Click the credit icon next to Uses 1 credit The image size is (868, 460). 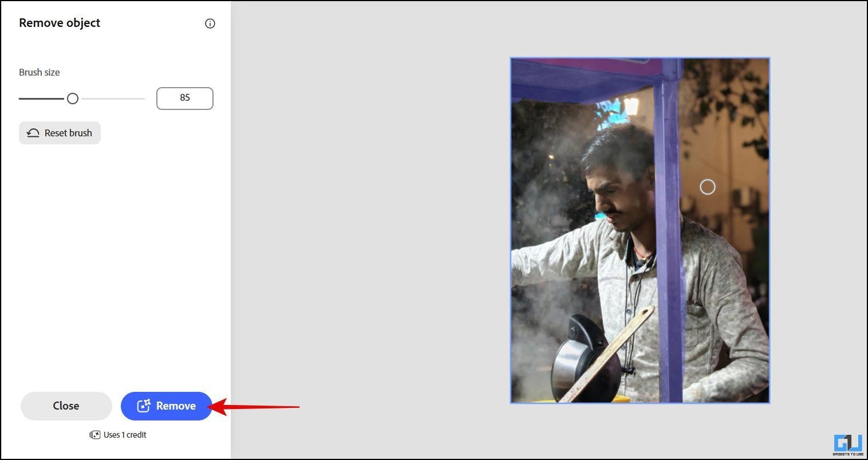pos(95,435)
